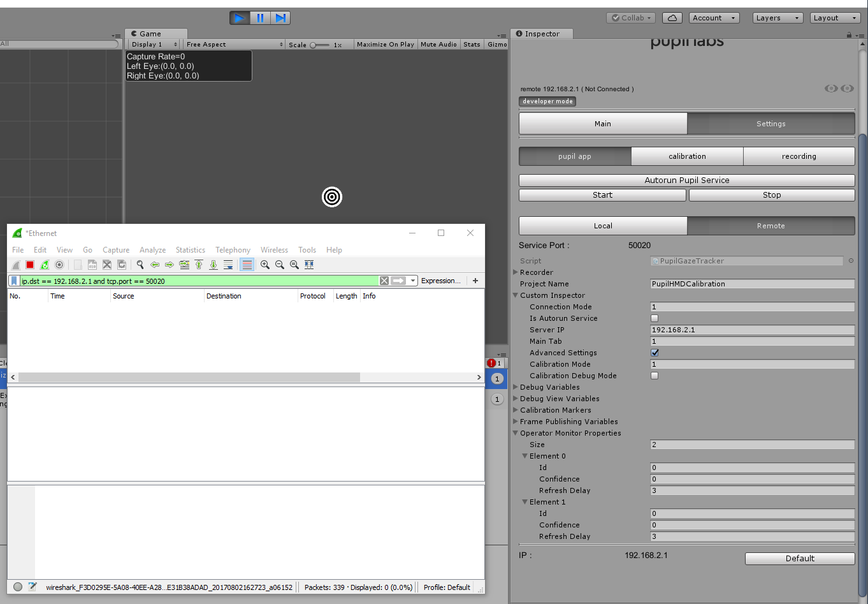Open the Wireshark Analyze menu

(x=153, y=250)
